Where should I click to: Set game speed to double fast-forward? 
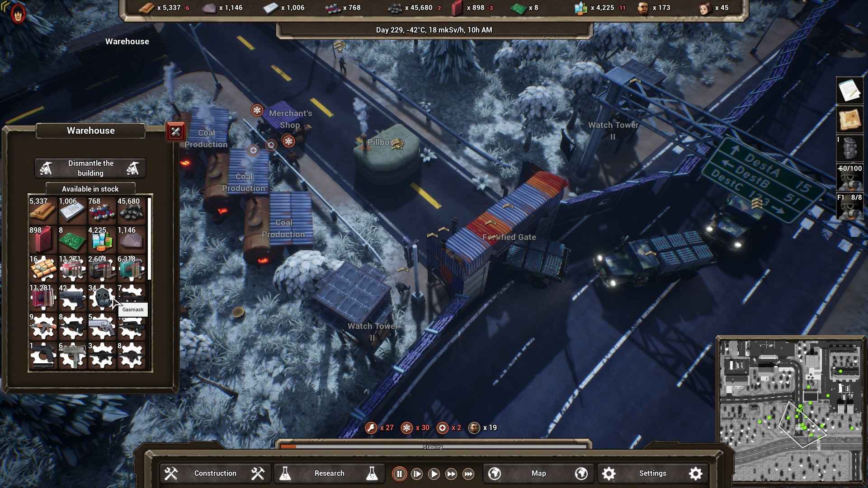click(x=451, y=474)
